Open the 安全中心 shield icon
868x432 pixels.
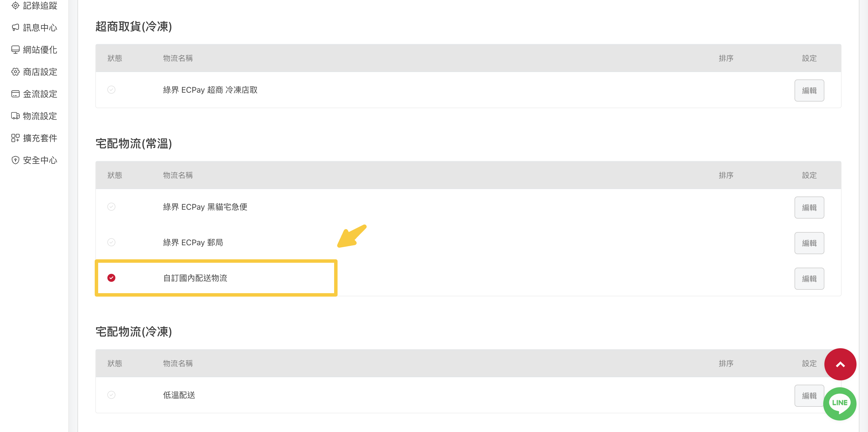tap(15, 160)
